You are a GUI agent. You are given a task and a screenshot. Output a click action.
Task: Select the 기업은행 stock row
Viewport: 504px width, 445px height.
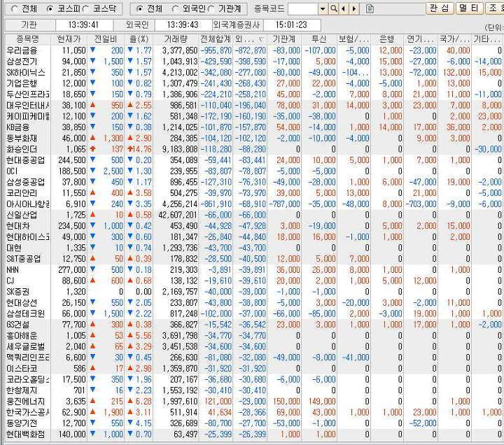[254, 83]
